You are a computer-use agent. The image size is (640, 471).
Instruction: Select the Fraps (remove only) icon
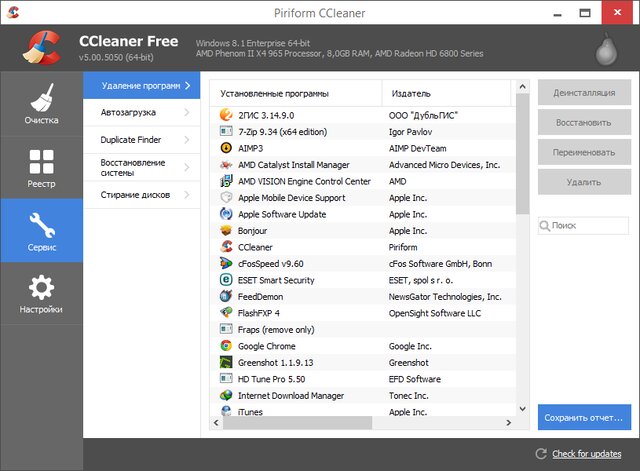[x=226, y=329]
